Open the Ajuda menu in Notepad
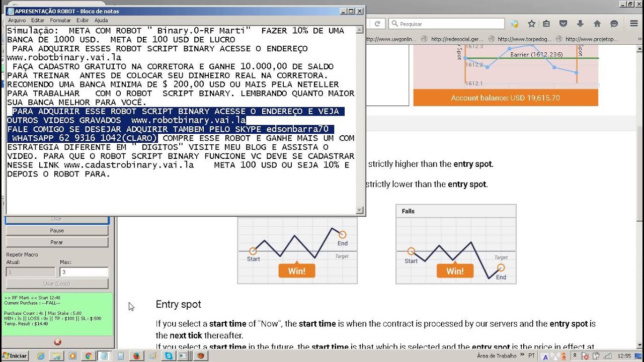 pos(101,20)
